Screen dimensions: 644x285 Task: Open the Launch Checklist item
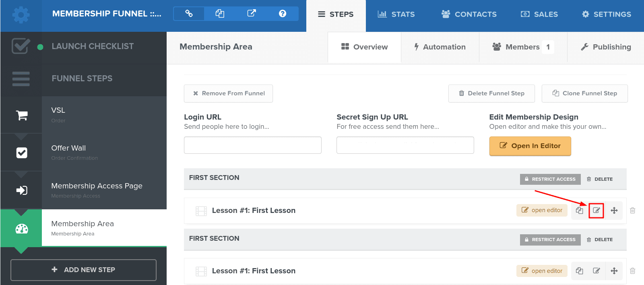coord(93,46)
